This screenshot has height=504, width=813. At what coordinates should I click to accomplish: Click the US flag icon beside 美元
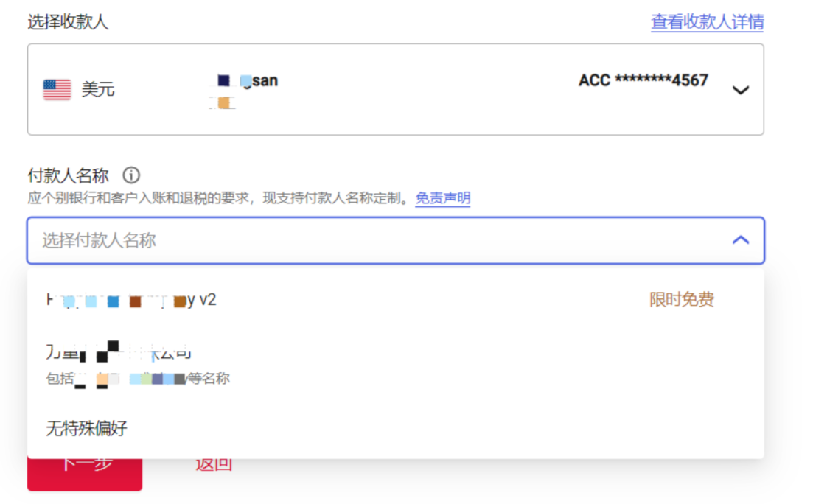[57, 88]
